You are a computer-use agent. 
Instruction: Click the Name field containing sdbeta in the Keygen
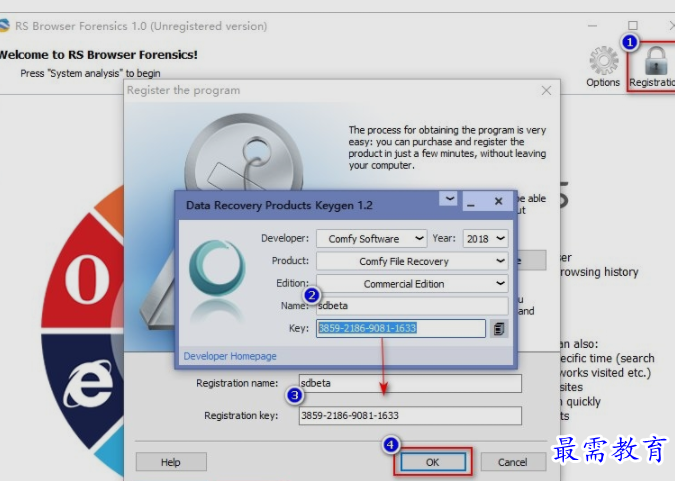click(x=412, y=306)
